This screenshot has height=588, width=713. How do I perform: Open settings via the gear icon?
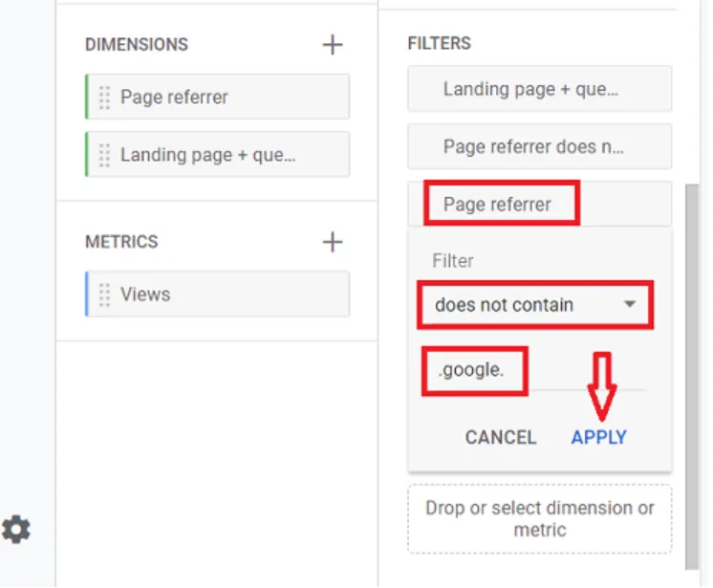pos(16,529)
